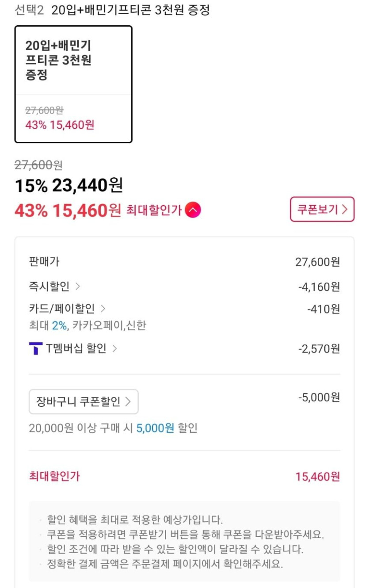Open the 쿠폰보기 coupon button
The height and width of the screenshot is (588, 369).
pyautogui.click(x=322, y=210)
